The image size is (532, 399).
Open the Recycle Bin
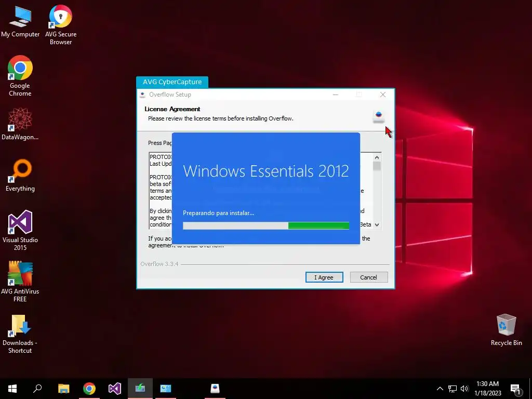coord(506,329)
